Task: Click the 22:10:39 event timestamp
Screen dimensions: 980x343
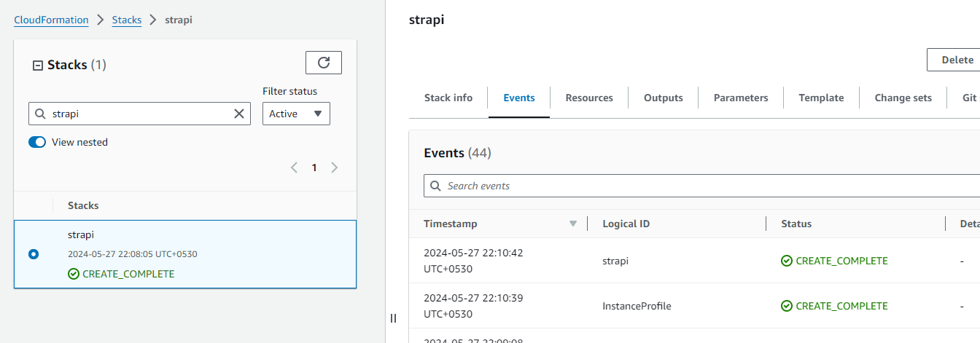Action: pos(473,306)
